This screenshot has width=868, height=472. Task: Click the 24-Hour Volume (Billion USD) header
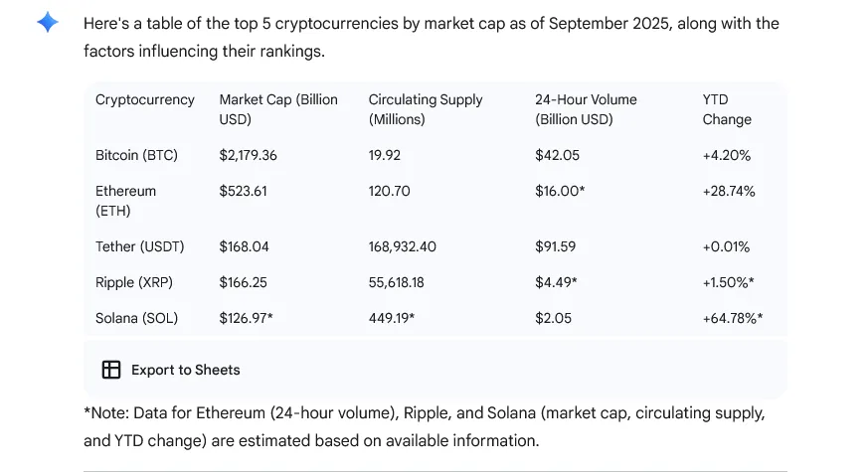point(586,109)
